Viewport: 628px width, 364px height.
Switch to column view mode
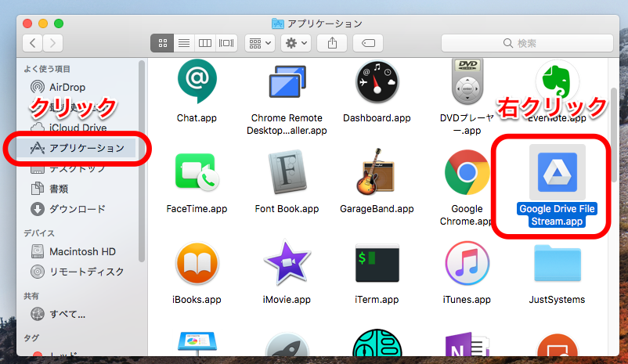[x=205, y=42]
